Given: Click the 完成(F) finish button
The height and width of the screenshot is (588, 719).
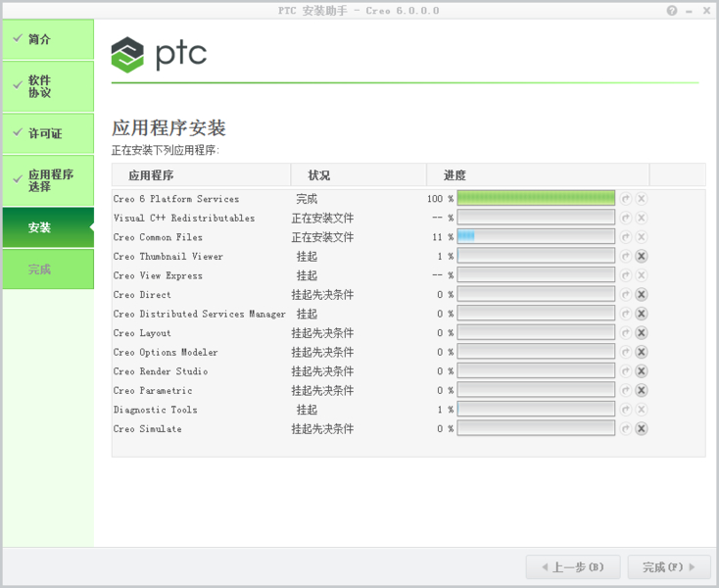Looking at the screenshot, I should (669, 567).
